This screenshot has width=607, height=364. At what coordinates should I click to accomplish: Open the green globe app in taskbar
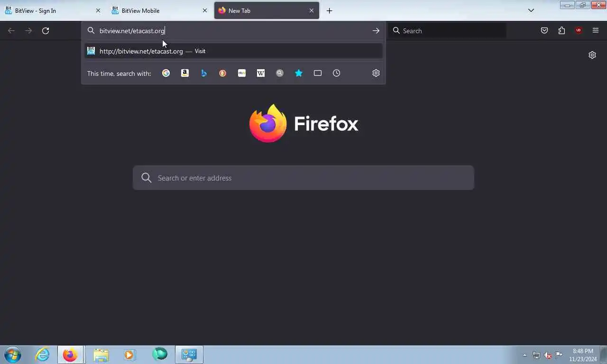[x=159, y=355]
